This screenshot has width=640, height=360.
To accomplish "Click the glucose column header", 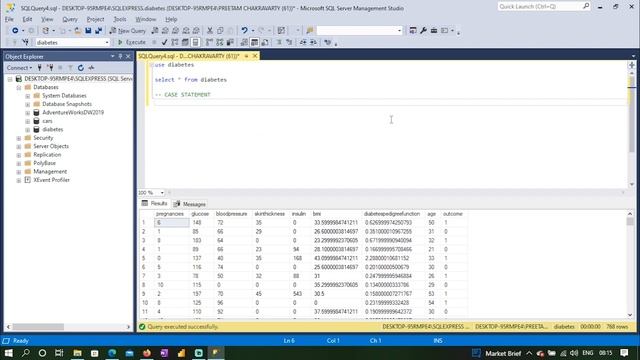I will coord(200,214).
